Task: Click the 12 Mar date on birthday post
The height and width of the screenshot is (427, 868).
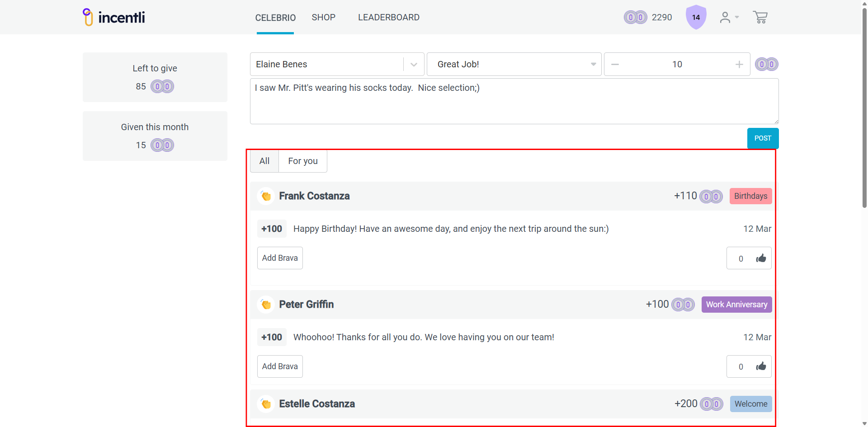Action: [757, 229]
